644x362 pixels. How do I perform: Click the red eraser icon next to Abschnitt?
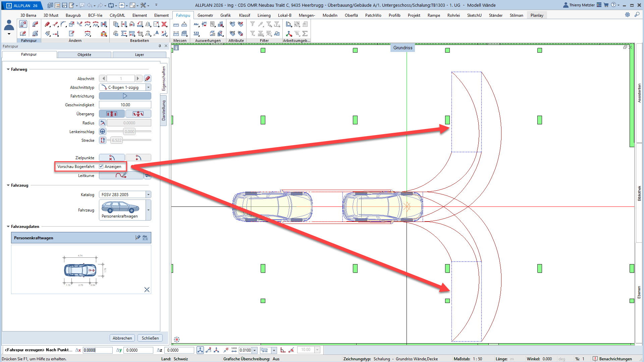point(148,79)
